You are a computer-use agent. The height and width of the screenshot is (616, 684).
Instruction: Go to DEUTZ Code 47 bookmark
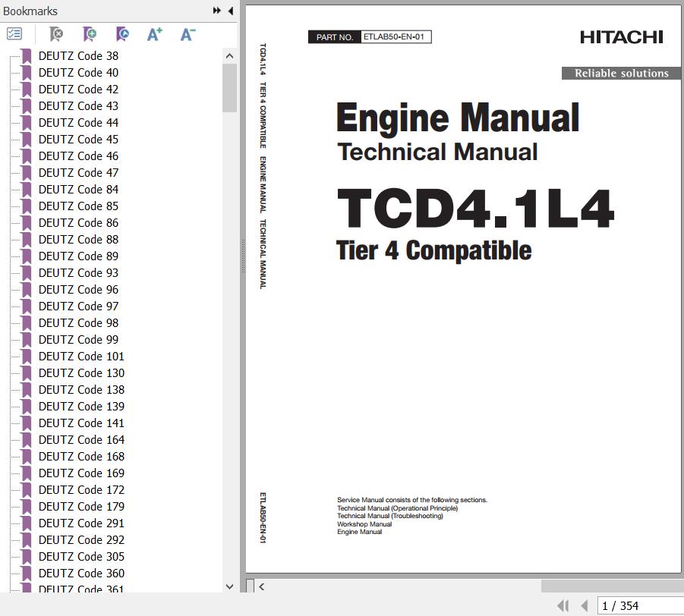coord(78,173)
